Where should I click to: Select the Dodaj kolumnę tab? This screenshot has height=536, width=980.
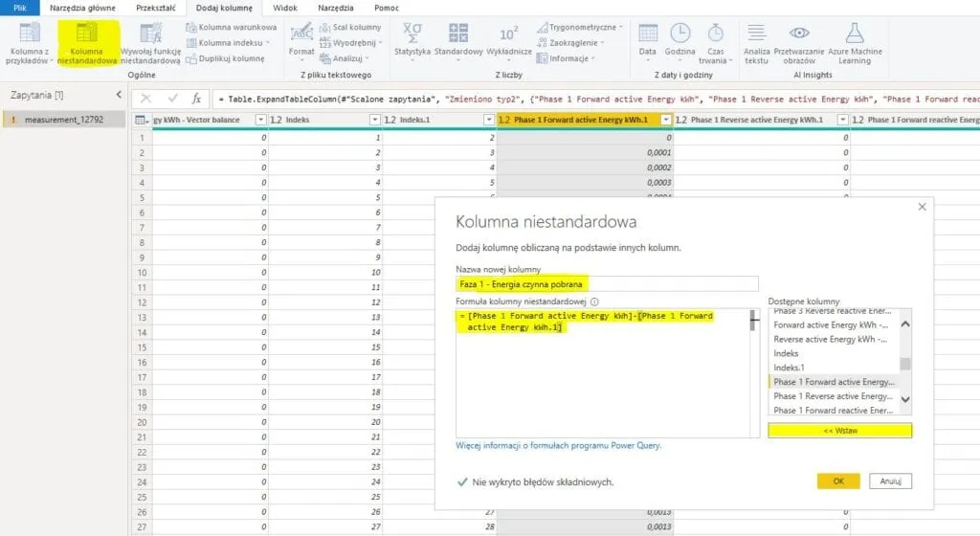[224, 8]
